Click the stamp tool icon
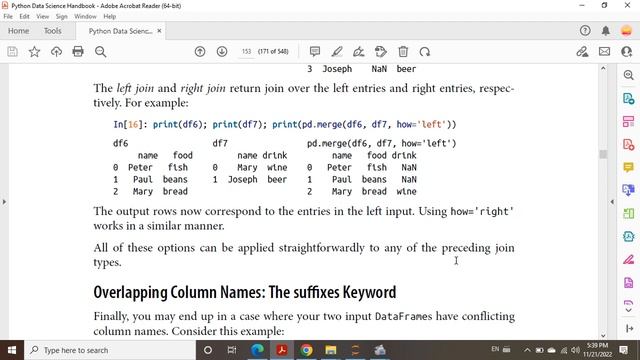This screenshot has height=360, width=640. [381, 51]
